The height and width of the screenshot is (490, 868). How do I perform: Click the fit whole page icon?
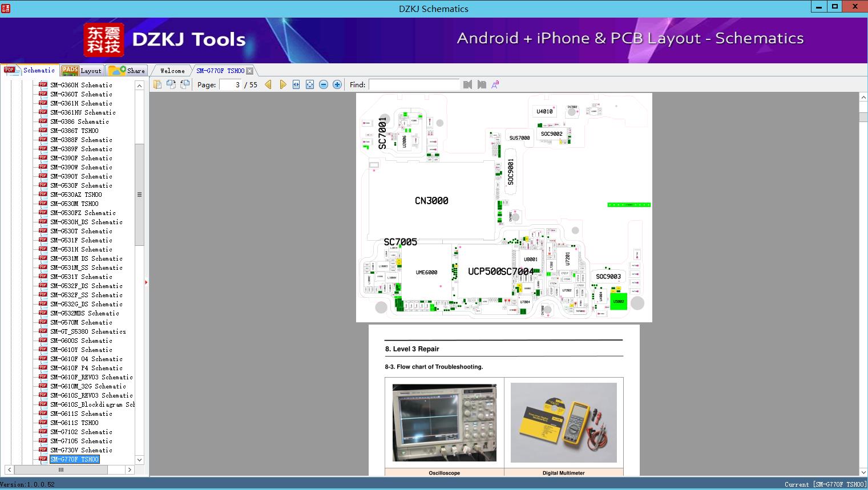click(310, 84)
